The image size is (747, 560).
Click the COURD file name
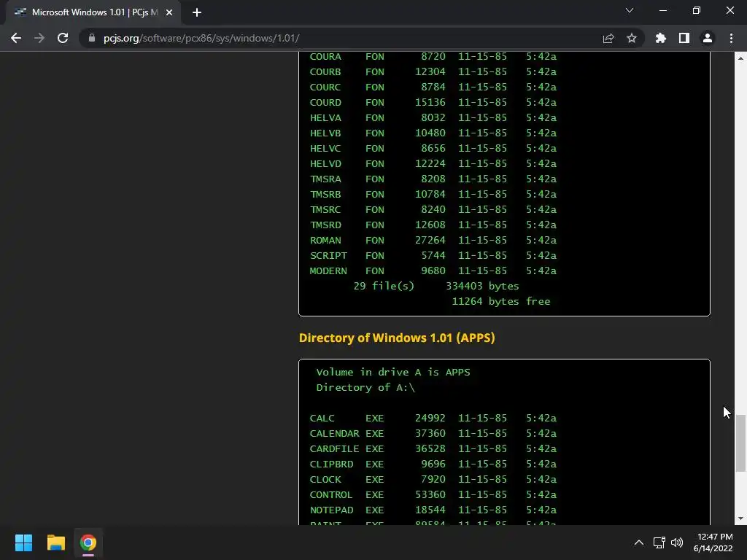coord(325,102)
